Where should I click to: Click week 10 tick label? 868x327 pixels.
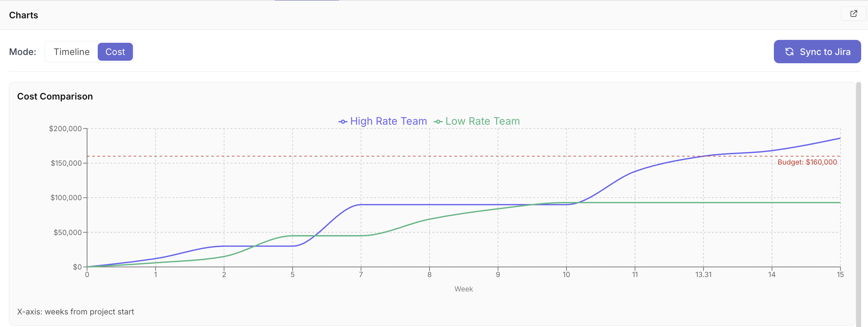click(566, 275)
